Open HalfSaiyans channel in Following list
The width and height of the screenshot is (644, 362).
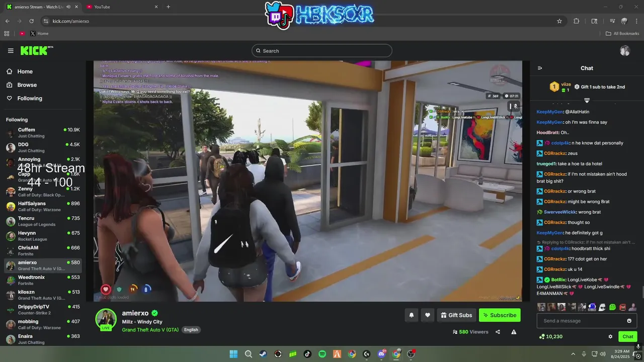(x=43, y=207)
